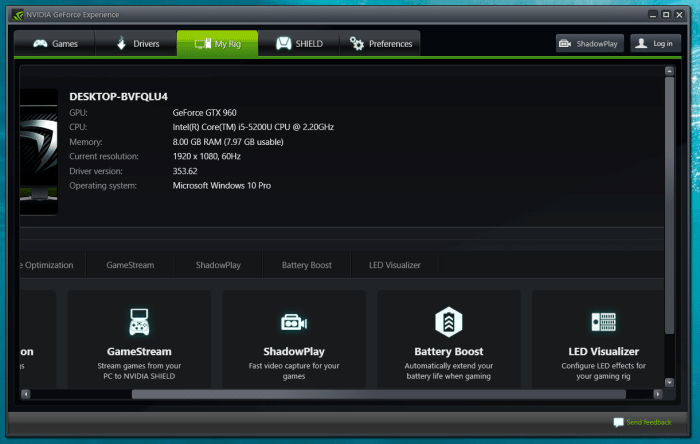700x444 pixels.
Task: Click the NVIDIA logo in title bar
Action: click(x=18, y=15)
